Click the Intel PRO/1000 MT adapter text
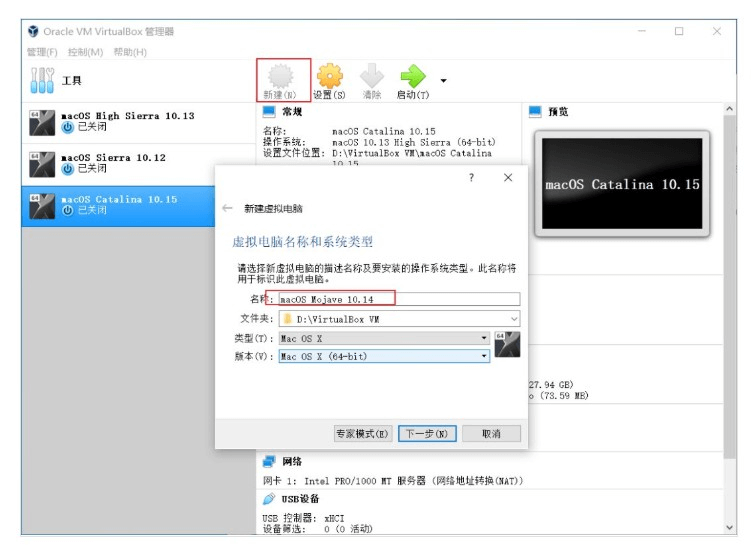 [413, 481]
